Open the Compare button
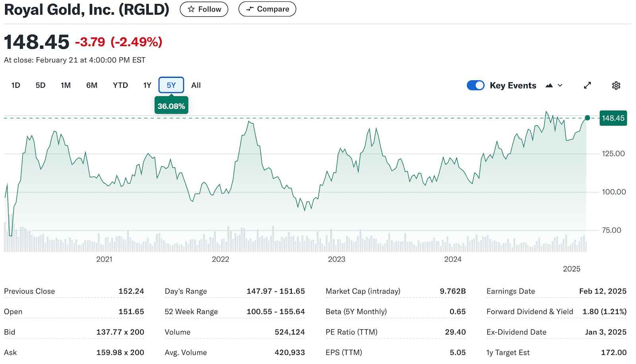636x364 pixels. (267, 9)
